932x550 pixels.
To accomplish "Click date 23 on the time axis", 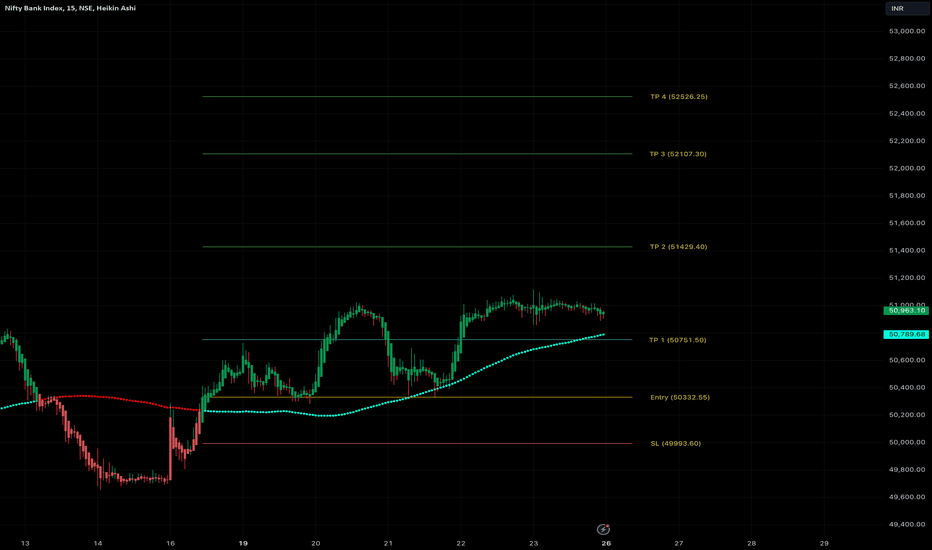I will pos(534,543).
